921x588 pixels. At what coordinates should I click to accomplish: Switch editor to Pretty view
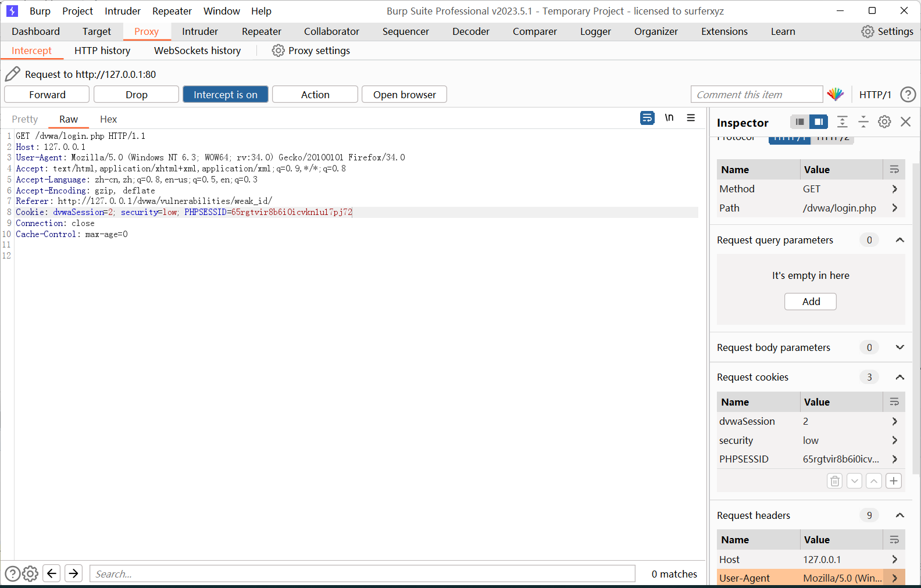(x=25, y=119)
